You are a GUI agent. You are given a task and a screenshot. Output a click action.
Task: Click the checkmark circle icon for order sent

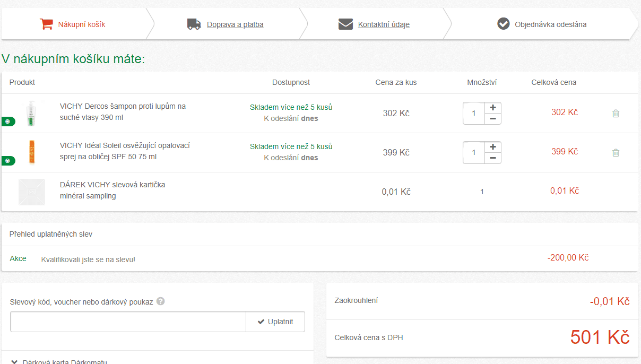[x=503, y=24]
